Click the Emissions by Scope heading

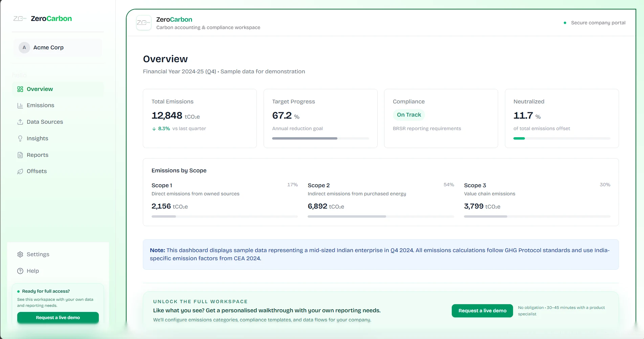(179, 171)
